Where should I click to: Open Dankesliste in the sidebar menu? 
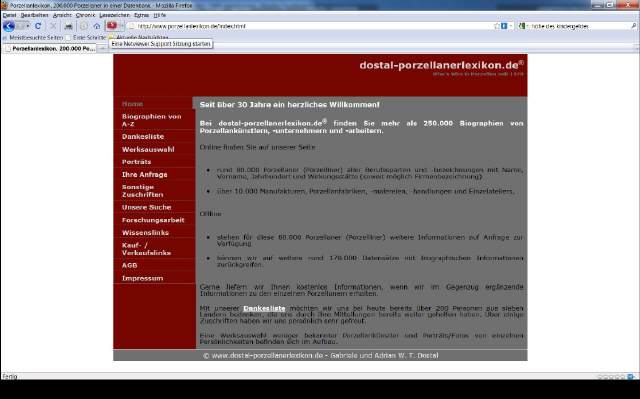pyautogui.click(x=142, y=137)
